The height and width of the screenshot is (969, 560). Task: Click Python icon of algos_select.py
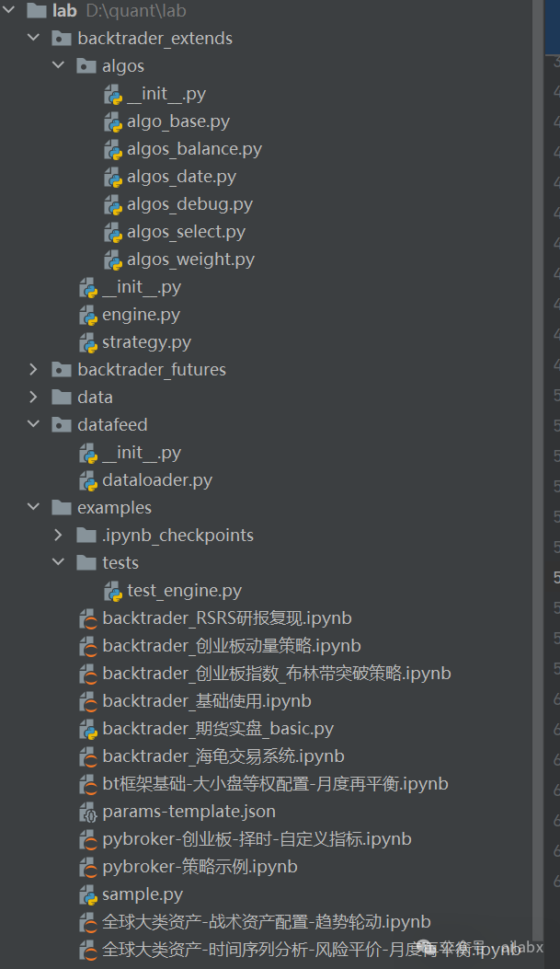point(113,233)
